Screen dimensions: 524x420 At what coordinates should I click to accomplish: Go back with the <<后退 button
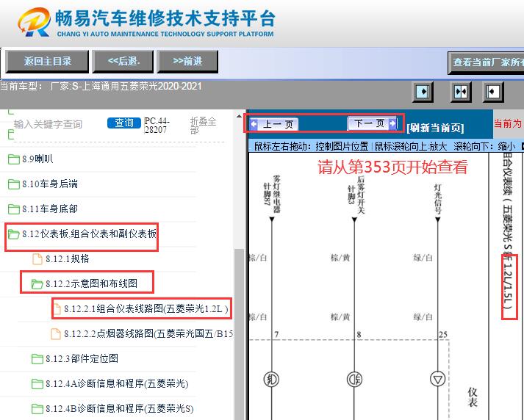pos(123,62)
